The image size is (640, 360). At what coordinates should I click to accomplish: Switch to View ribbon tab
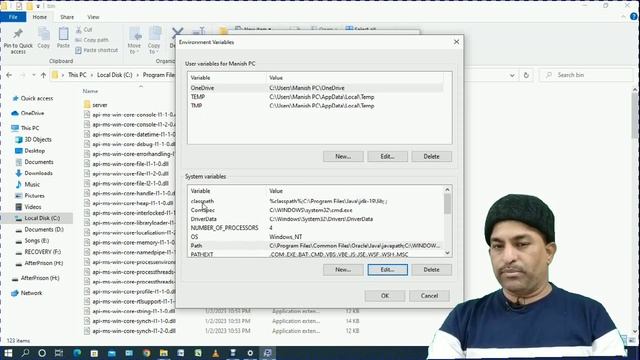(x=93, y=17)
